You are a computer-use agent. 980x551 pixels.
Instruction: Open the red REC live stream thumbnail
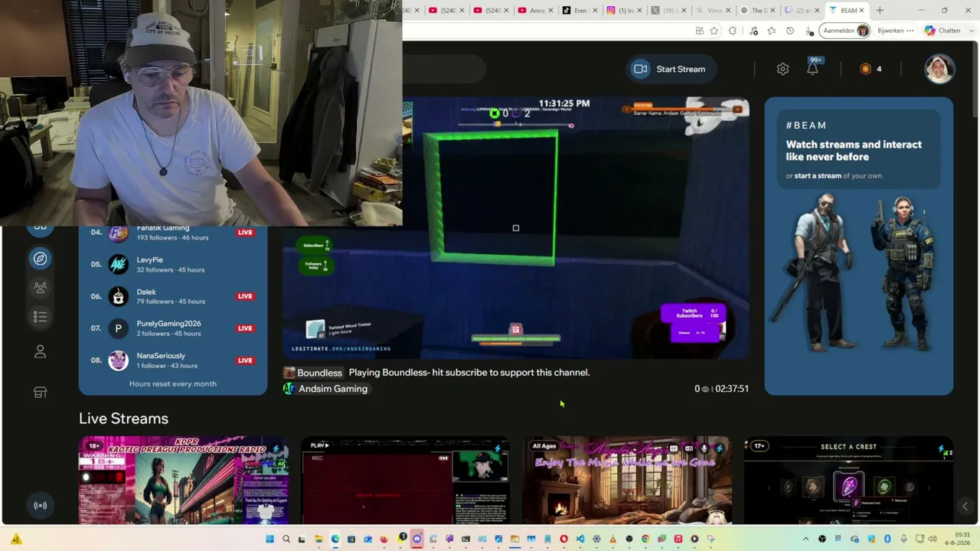[x=406, y=481]
